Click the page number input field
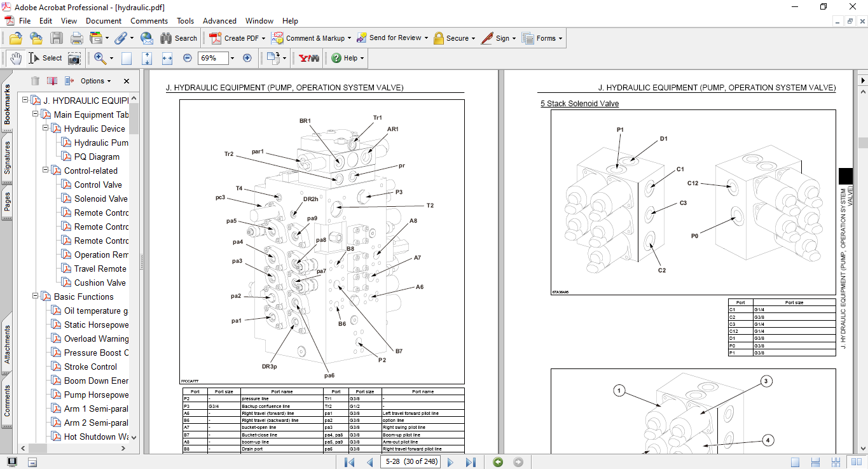868x469 pixels. 411,462
